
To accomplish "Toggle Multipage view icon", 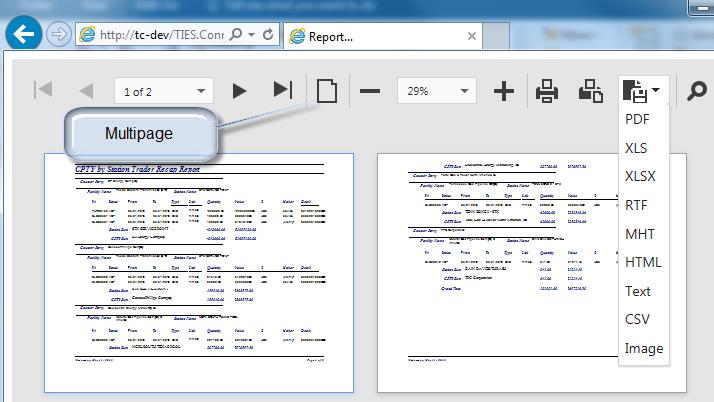I will click(326, 91).
